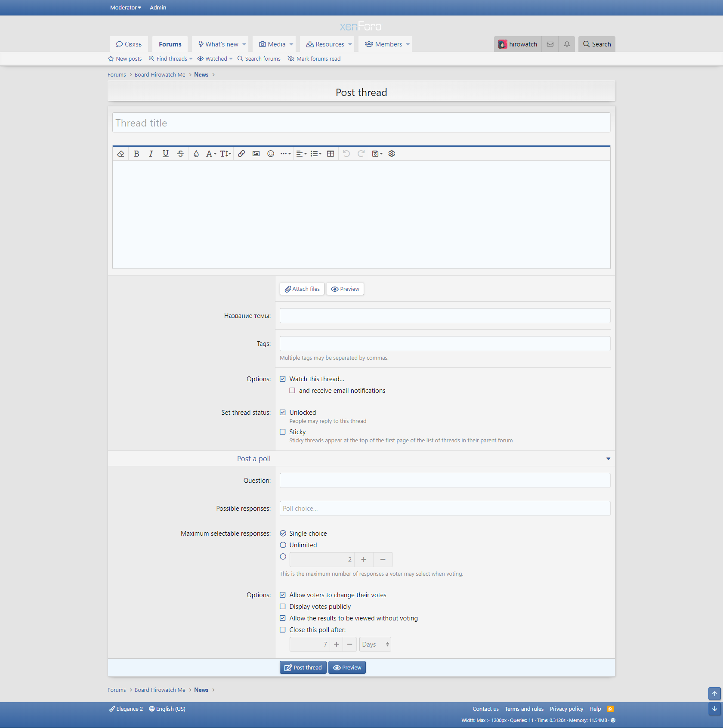723x728 pixels.
Task: Open the smilies emoji picker
Action: click(271, 154)
